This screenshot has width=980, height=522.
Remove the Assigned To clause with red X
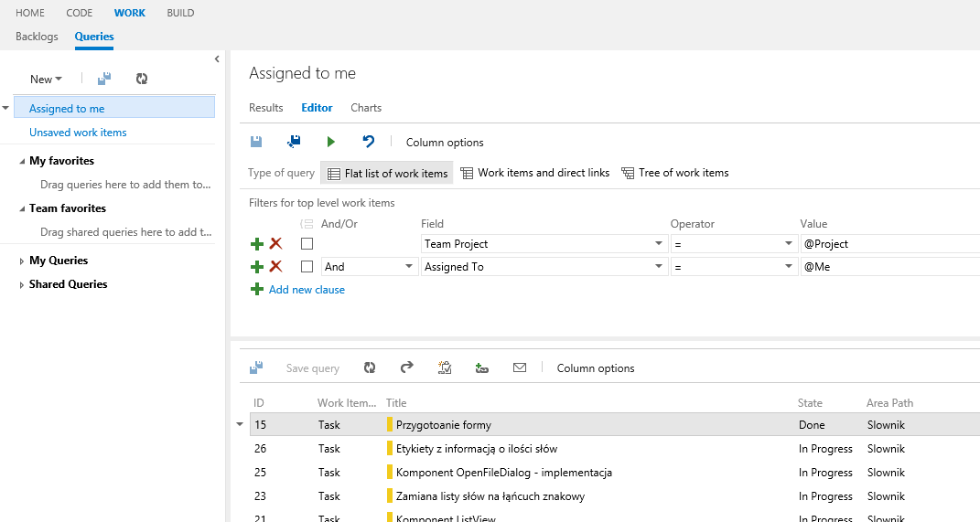[275, 267]
